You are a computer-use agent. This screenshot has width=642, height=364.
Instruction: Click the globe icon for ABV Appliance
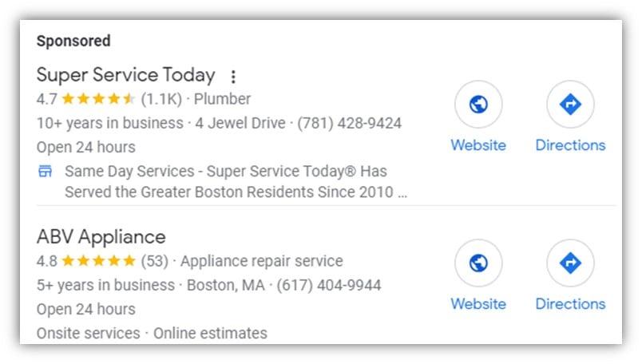[478, 263]
